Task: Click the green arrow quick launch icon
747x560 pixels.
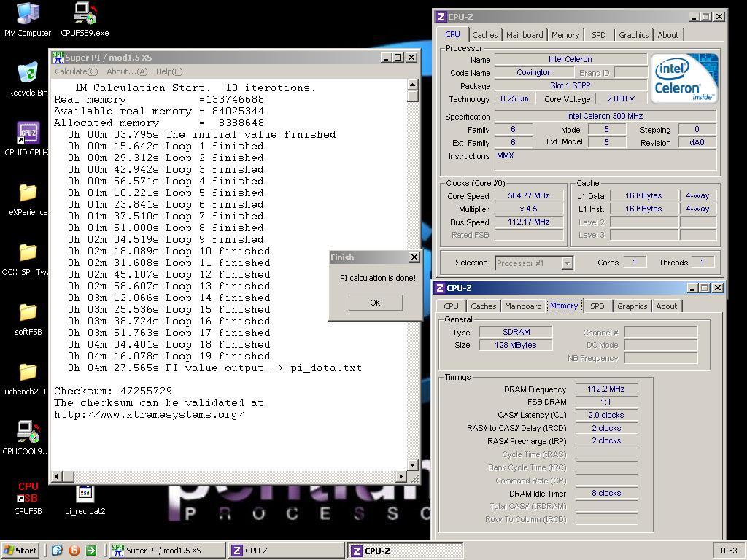Action: pyautogui.click(x=91, y=551)
